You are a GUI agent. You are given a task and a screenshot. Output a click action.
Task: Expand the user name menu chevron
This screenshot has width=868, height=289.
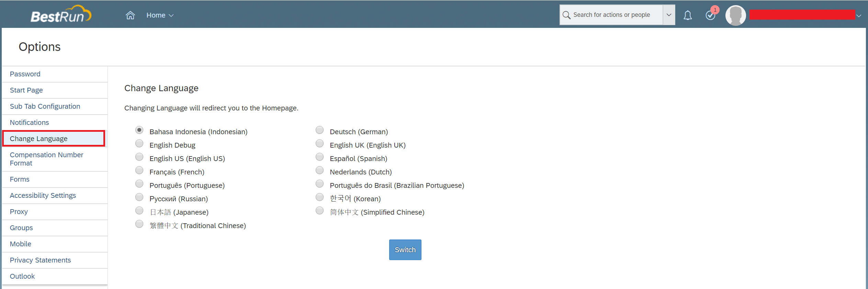[859, 15]
